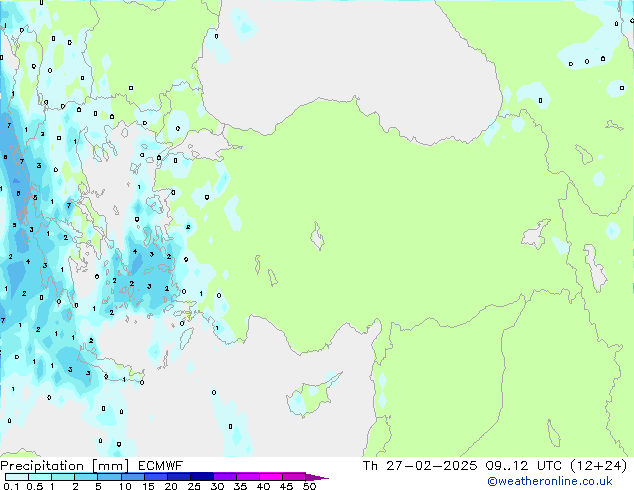Click the '50' legend scale label
Image resolution: width=634 pixels, height=490 pixels.
pos(309,486)
